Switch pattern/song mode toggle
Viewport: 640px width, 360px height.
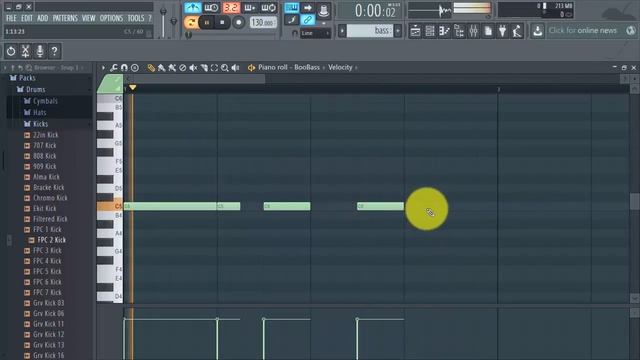[191, 22]
